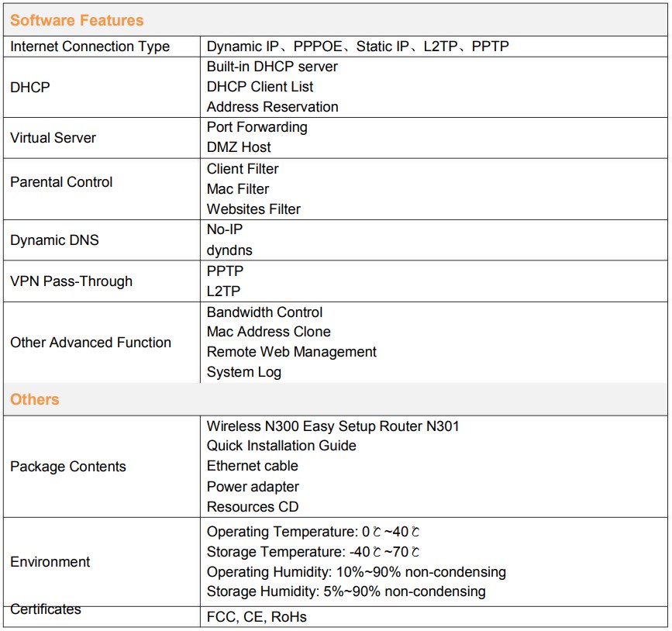Viewport: 672px width, 631px height.
Task: Click 'PPTP' under VPN Pass-Through
Action: coord(225,271)
